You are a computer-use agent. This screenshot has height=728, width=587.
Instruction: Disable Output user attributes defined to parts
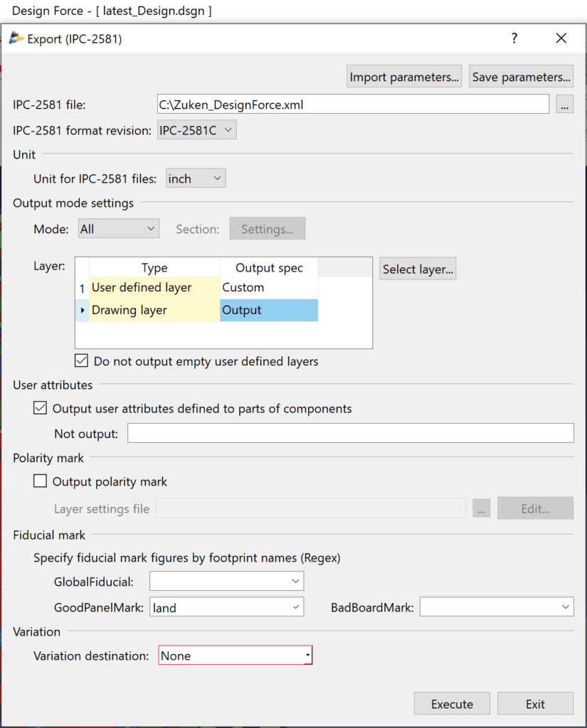39,408
